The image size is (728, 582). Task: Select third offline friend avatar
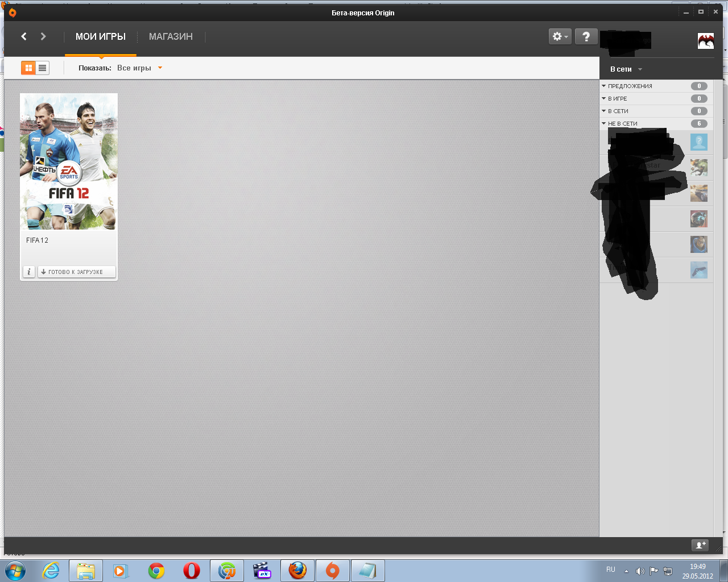point(699,193)
